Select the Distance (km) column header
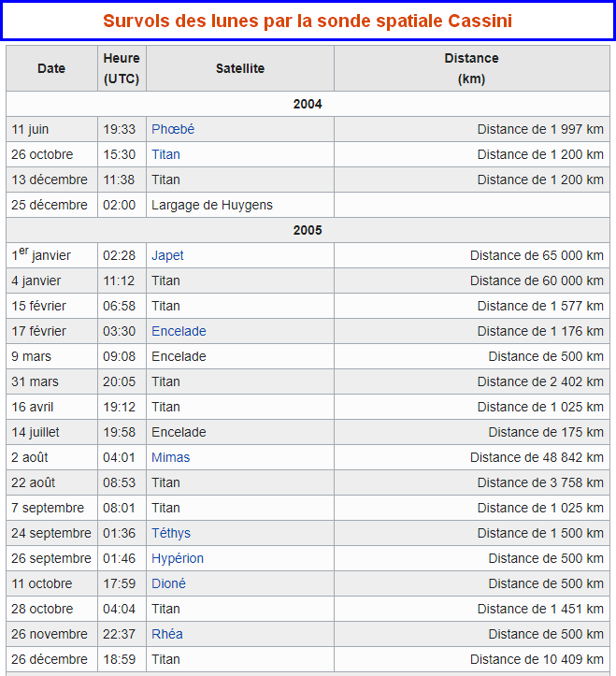616x676 pixels. tap(472, 68)
